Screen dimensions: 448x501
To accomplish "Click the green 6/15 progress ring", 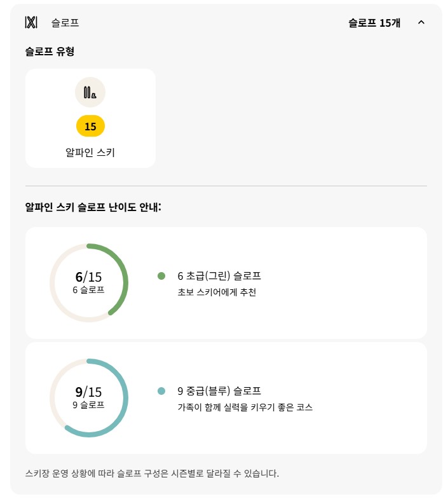I will tap(89, 283).
